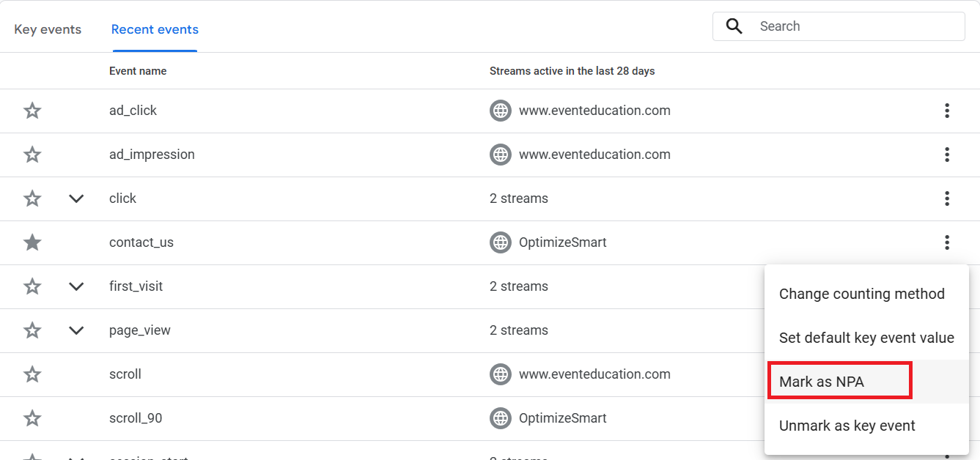Open the three-dot menu for click event
The image size is (980, 460).
pyautogui.click(x=947, y=199)
